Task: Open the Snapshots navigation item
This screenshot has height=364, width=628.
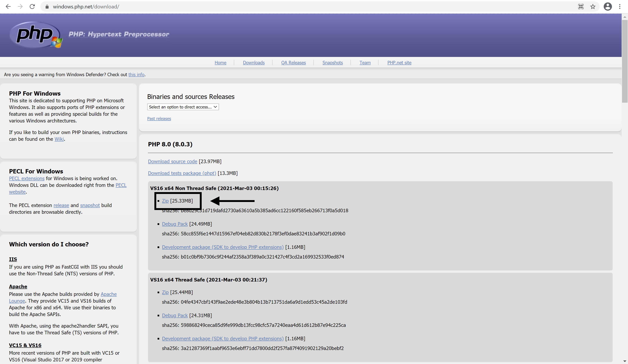Action: [333, 63]
